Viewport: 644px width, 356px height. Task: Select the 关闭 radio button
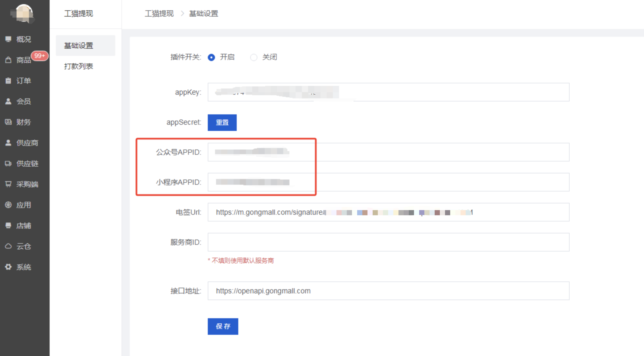tap(254, 57)
